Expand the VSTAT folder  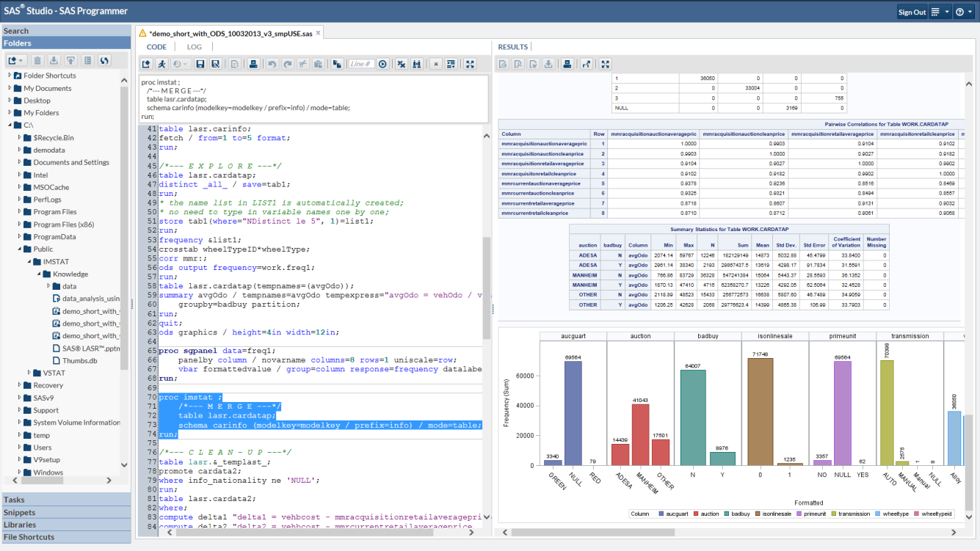pyautogui.click(x=29, y=373)
